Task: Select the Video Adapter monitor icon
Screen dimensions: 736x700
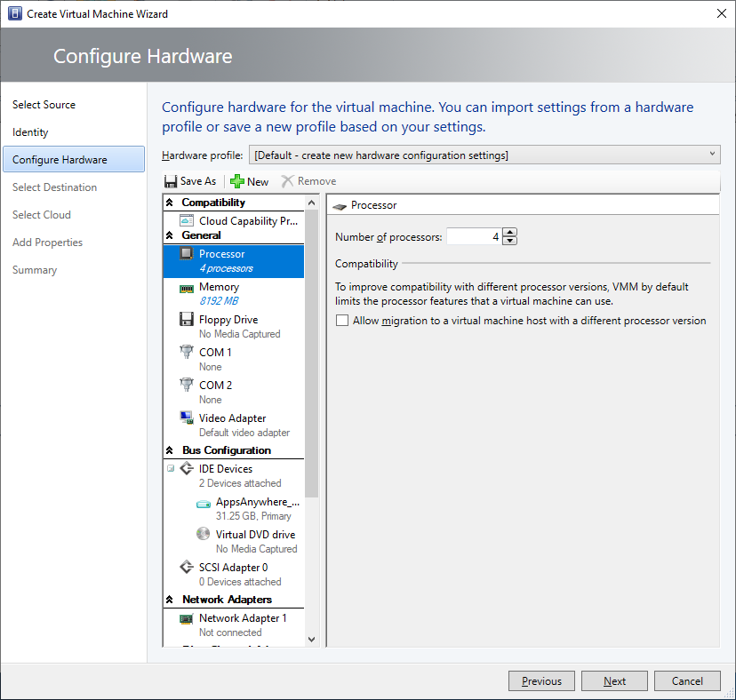Action: [x=187, y=418]
